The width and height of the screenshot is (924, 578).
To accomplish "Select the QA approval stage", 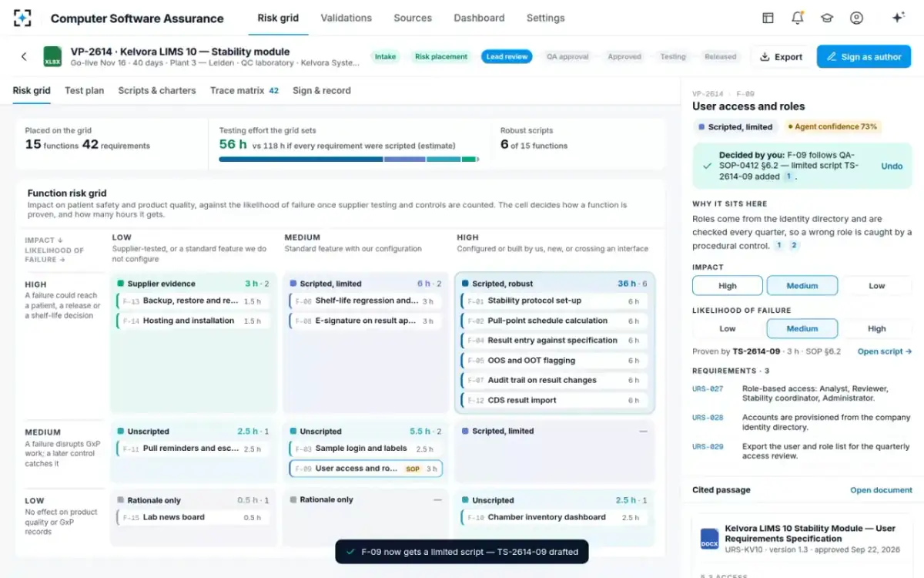I will pyautogui.click(x=567, y=56).
